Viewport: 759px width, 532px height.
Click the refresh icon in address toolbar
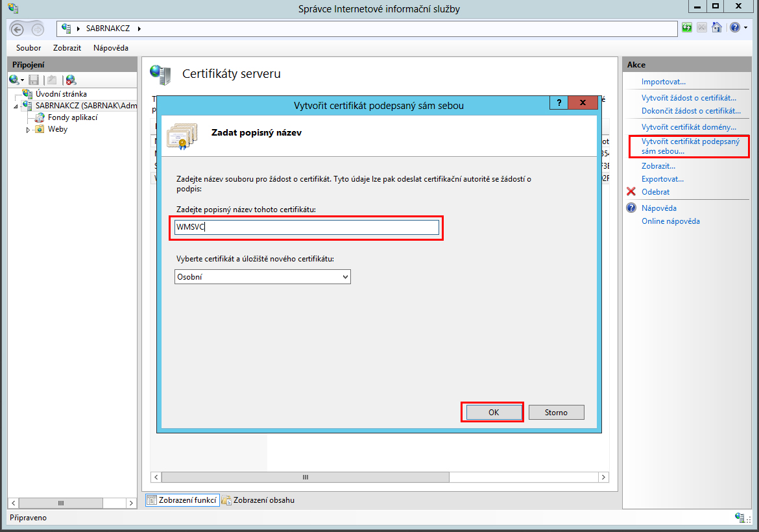(687, 27)
